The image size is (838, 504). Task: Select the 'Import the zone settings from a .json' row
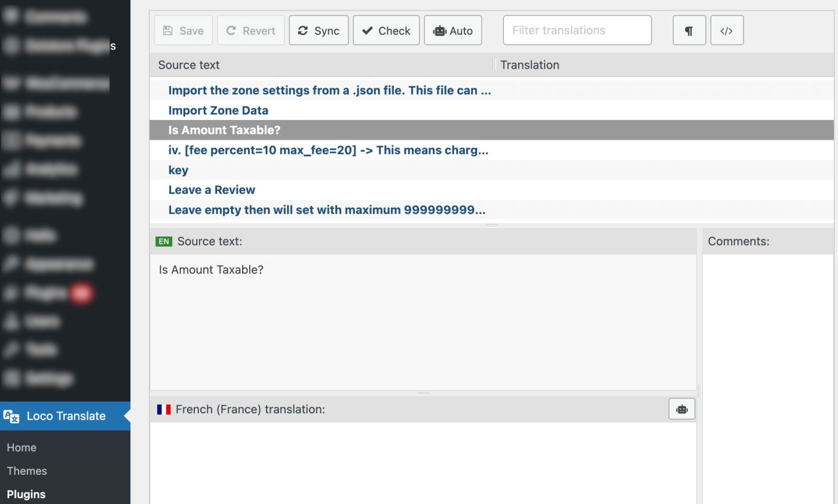pyautogui.click(x=491, y=90)
